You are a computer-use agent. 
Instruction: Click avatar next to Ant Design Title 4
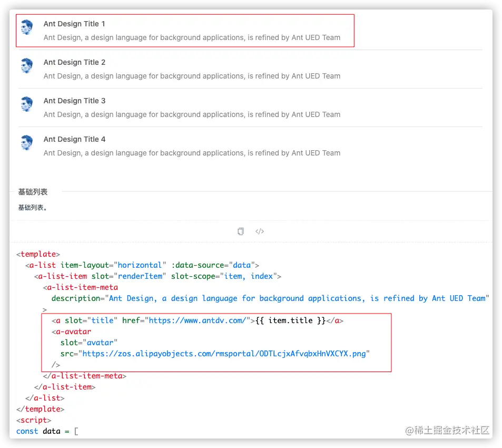[x=27, y=142]
